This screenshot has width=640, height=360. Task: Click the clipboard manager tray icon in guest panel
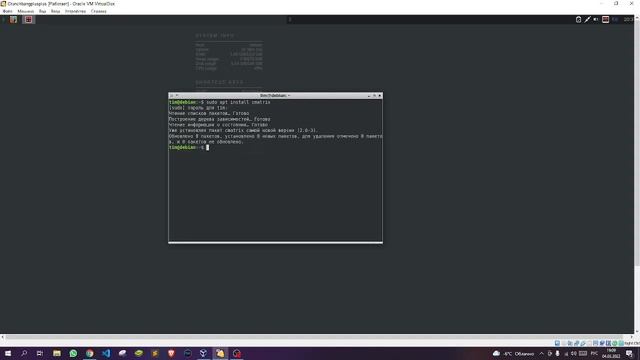(578, 19)
